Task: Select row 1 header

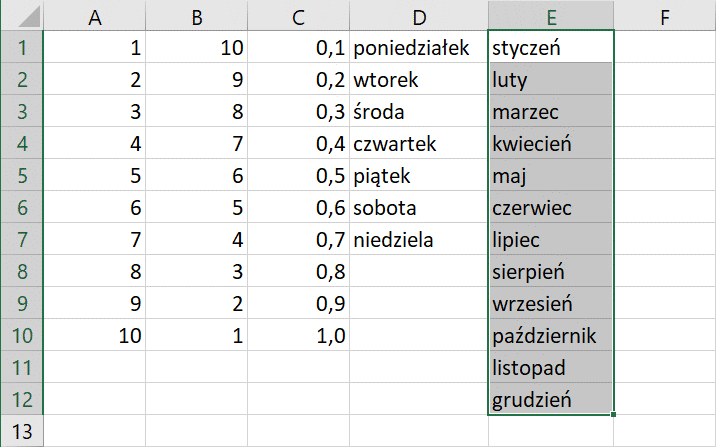Action: point(23,47)
